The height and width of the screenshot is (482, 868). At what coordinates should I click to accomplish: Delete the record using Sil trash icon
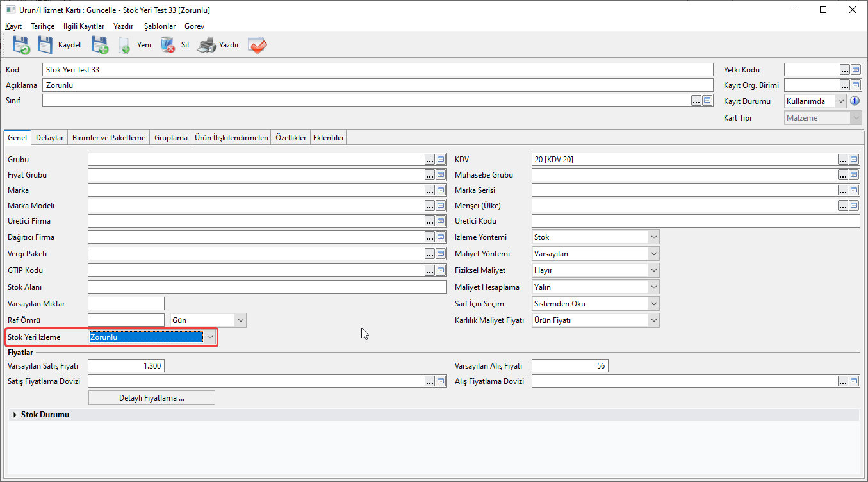click(168, 45)
